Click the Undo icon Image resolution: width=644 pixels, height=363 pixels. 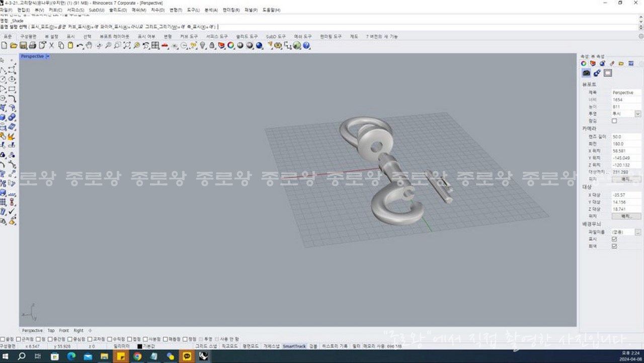tap(79, 45)
